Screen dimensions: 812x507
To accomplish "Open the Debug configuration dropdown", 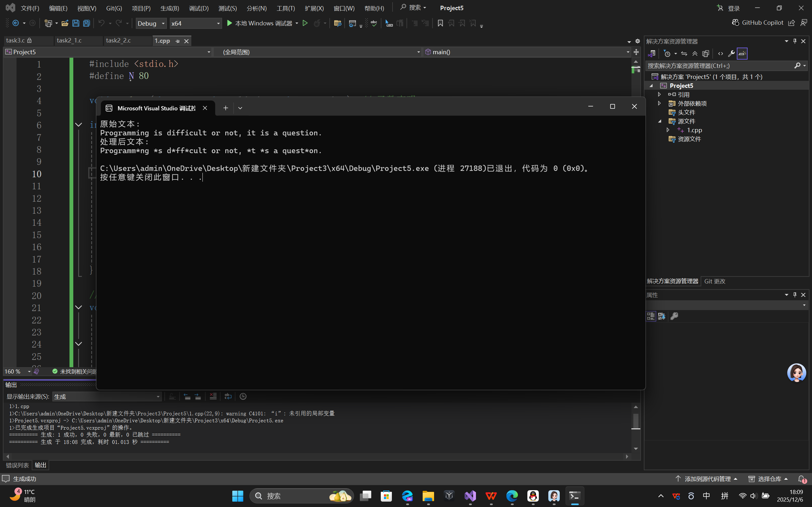I will [151, 23].
